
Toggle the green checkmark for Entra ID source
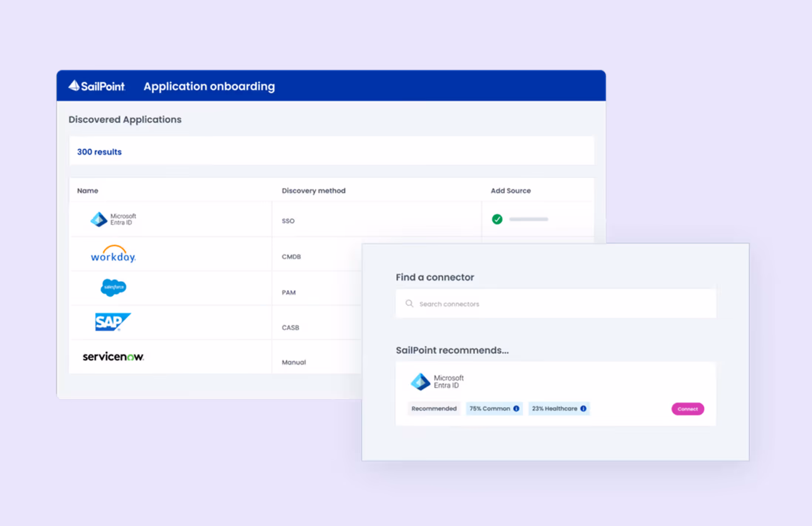[x=497, y=219]
